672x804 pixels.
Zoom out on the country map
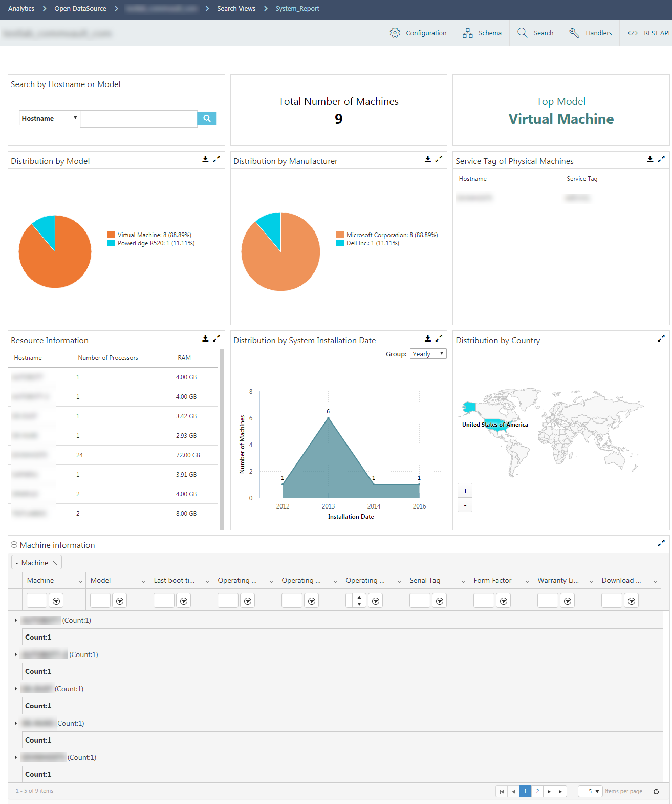tap(465, 505)
